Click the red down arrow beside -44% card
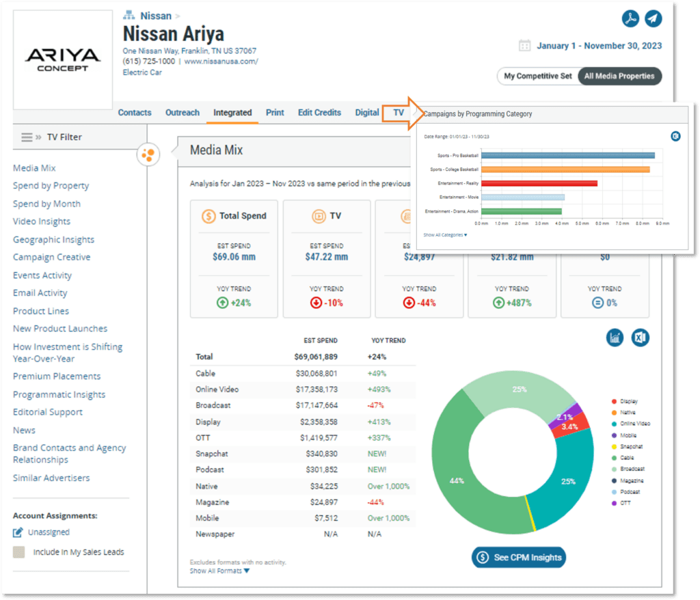The width and height of the screenshot is (700, 600). pyautogui.click(x=409, y=303)
